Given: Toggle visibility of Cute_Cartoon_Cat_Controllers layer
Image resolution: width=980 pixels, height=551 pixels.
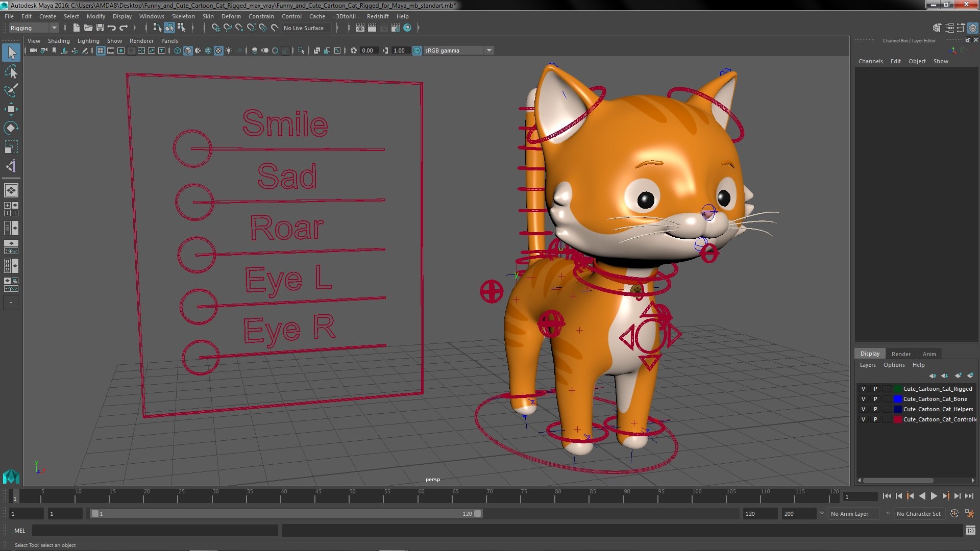Looking at the screenshot, I should pos(863,419).
